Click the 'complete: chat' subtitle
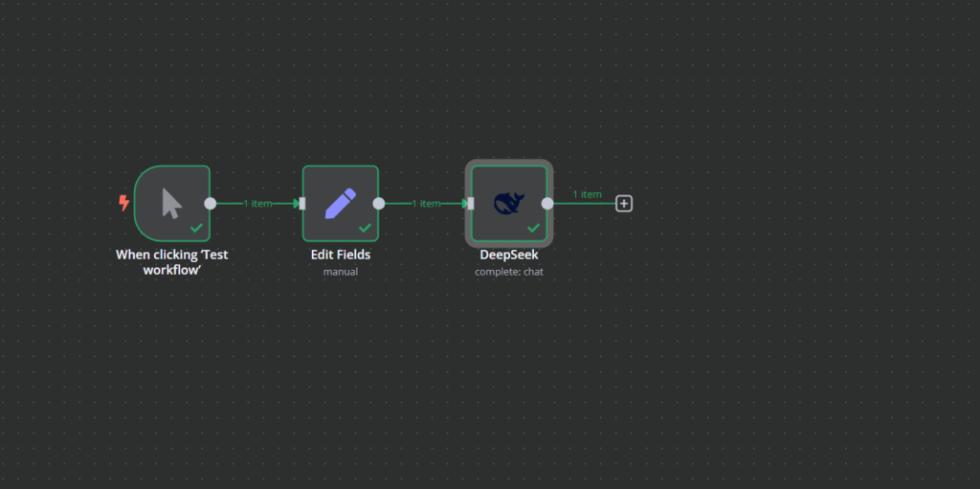The width and height of the screenshot is (980, 489). point(509,272)
